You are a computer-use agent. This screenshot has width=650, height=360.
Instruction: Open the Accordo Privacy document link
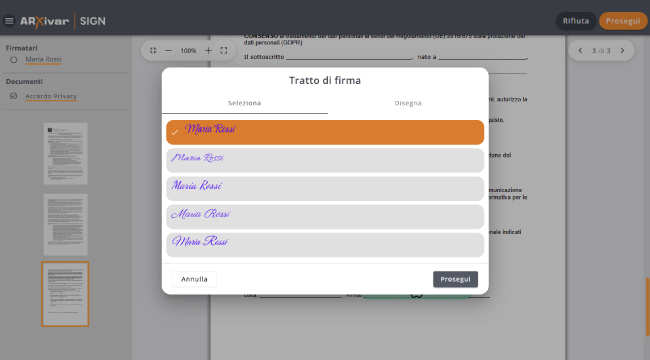coord(51,96)
